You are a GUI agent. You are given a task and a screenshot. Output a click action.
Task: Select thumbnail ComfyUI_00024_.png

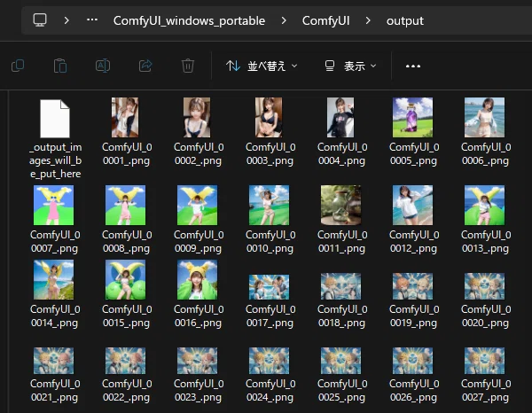(269, 361)
